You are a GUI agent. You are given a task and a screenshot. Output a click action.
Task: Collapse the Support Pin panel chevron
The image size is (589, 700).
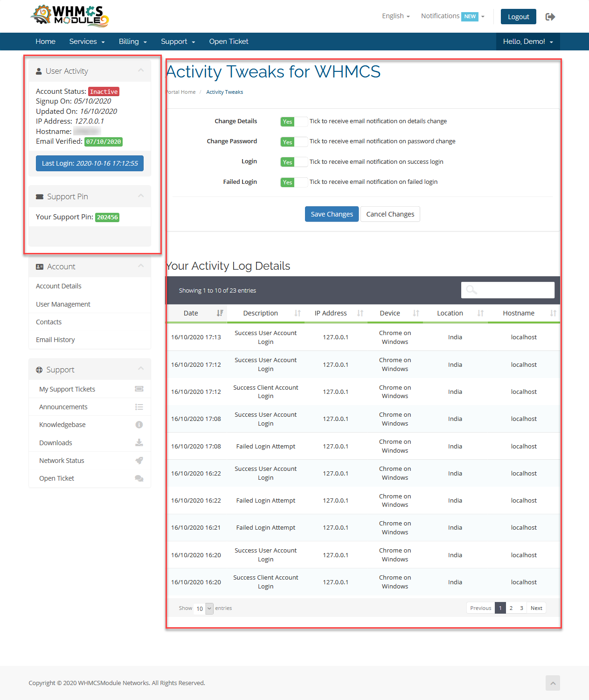(141, 196)
